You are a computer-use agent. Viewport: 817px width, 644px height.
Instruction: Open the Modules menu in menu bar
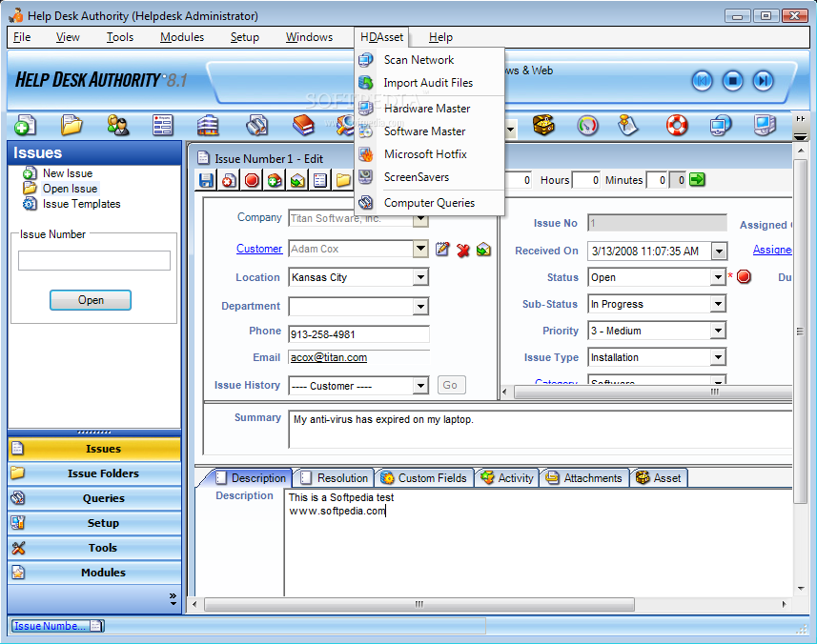tap(182, 37)
